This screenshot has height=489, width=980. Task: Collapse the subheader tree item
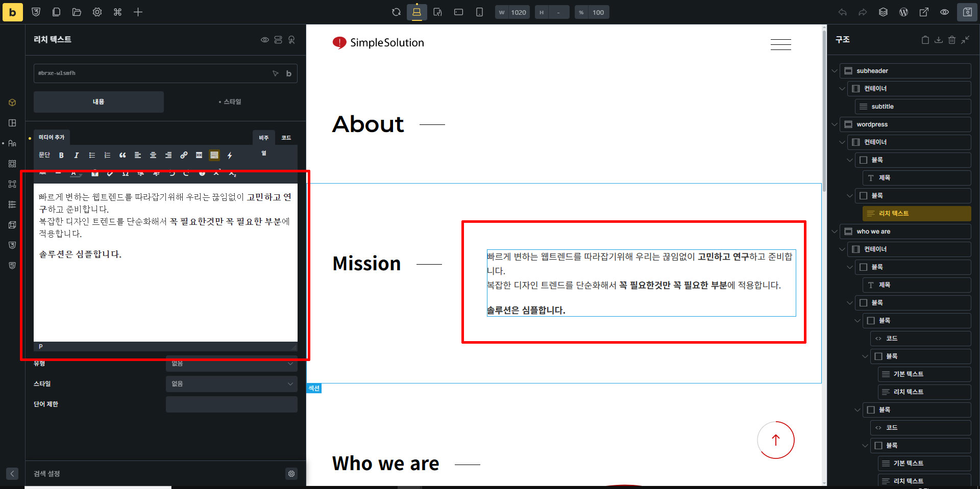(x=835, y=71)
